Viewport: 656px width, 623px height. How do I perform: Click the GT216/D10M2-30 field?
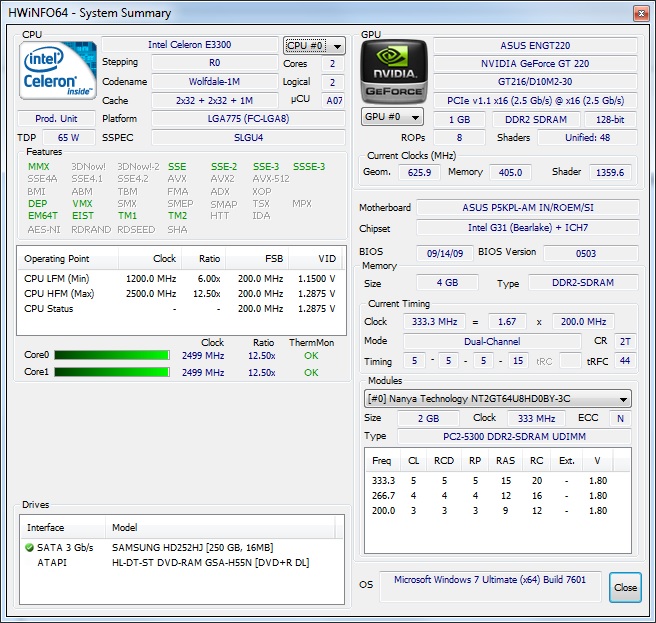(x=535, y=82)
